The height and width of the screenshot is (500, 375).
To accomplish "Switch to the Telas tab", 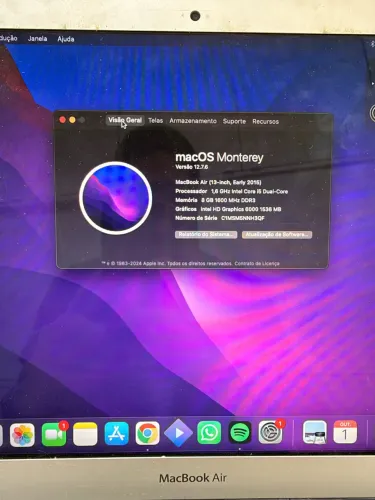I will 156,121.
